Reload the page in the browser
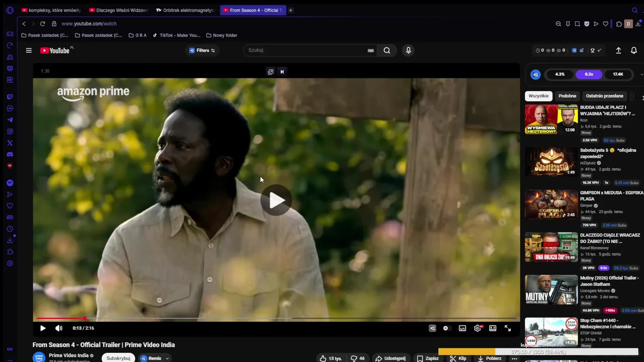The image size is (644, 362). (42, 24)
